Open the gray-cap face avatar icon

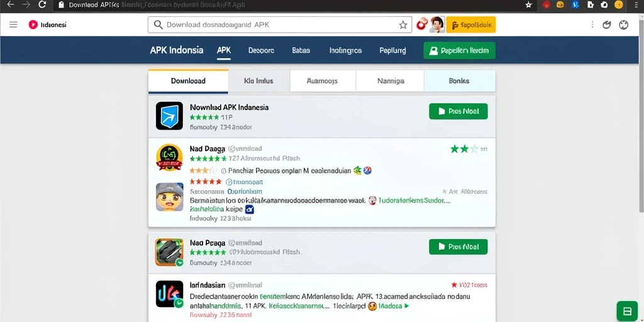[x=169, y=197]
